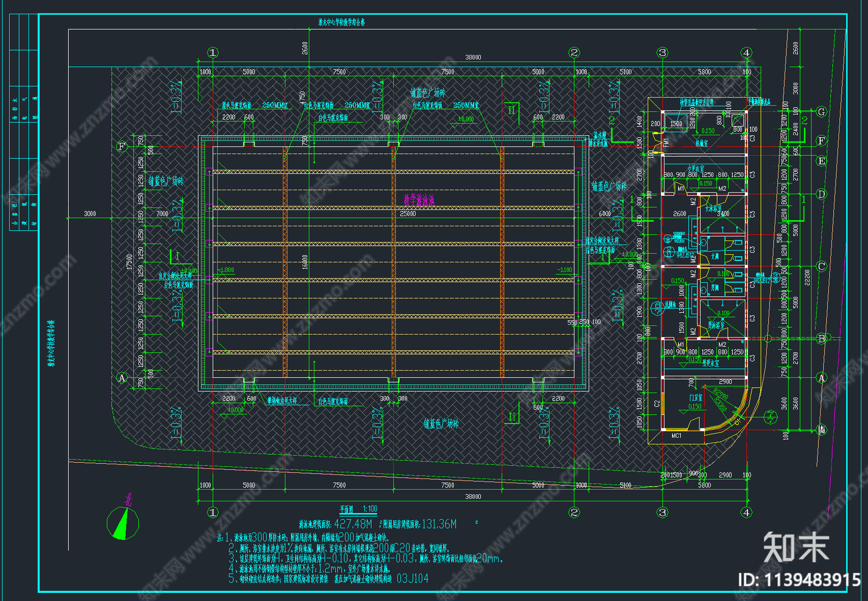Click the 6000 dimension right of the pool

click(x=605, y=214)
